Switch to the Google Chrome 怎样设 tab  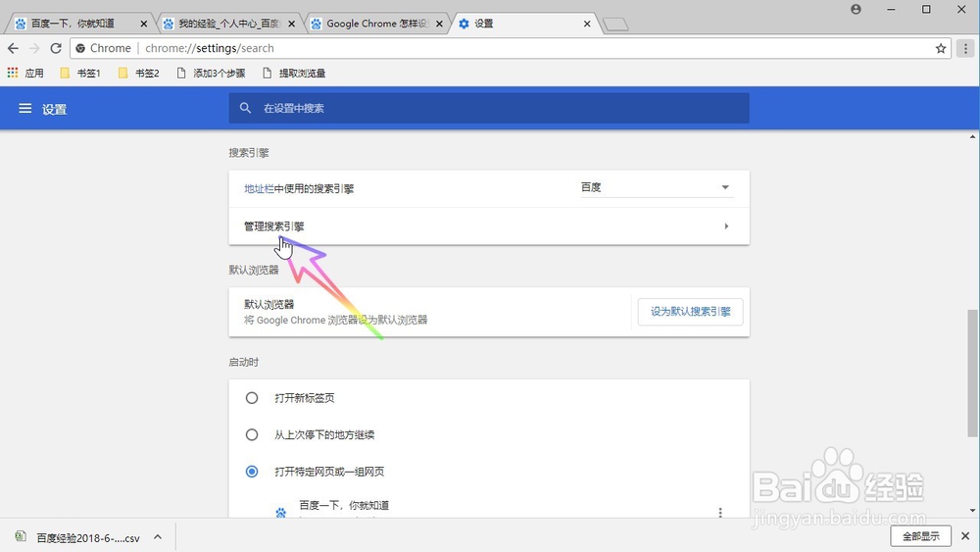pos(377,24)
